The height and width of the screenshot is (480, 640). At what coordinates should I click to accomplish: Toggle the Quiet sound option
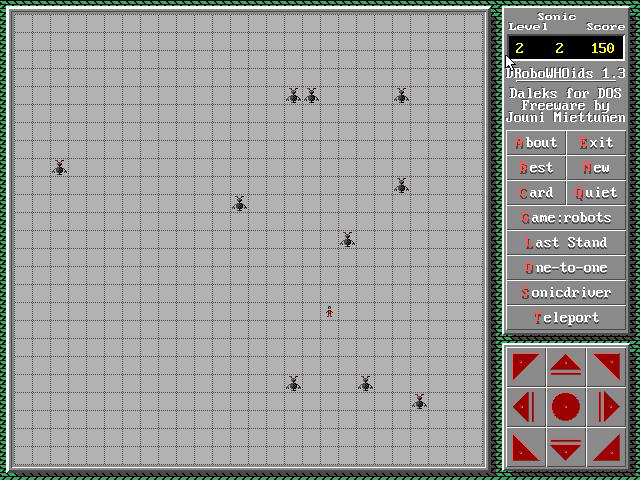pyautogui.click(x=596, y=193)
